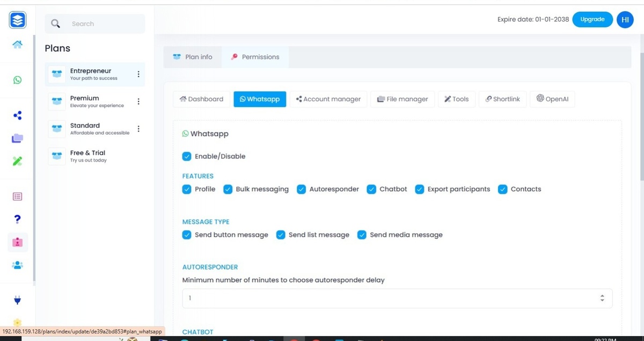Open the purple folder sidebar icon
The height and width of the screenshot is (341, 644).
pyautogui.click(x=17, y=138)
